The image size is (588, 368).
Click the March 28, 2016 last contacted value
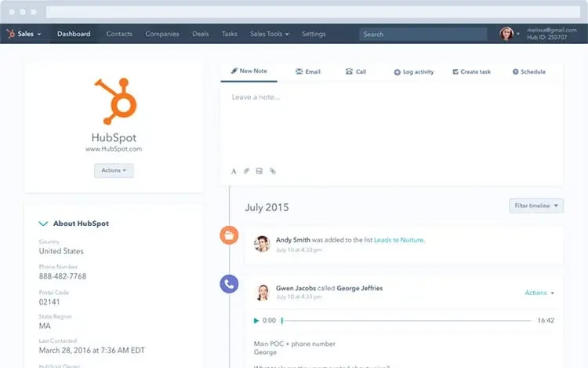point(92,351)
